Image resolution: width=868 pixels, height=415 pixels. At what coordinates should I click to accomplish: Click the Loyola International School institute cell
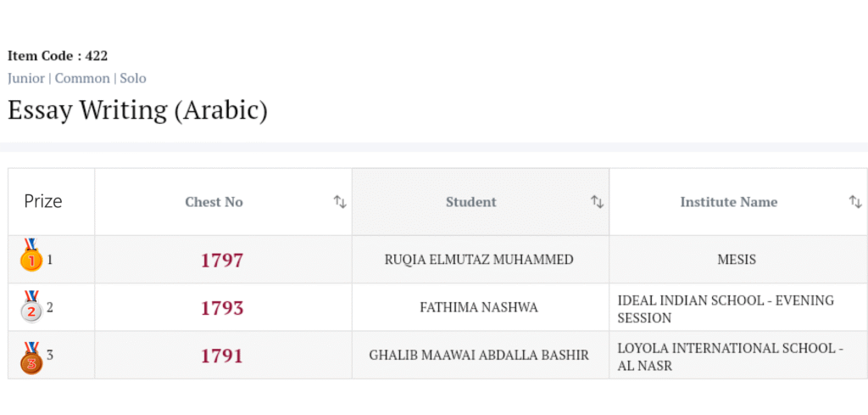[731, 356]
